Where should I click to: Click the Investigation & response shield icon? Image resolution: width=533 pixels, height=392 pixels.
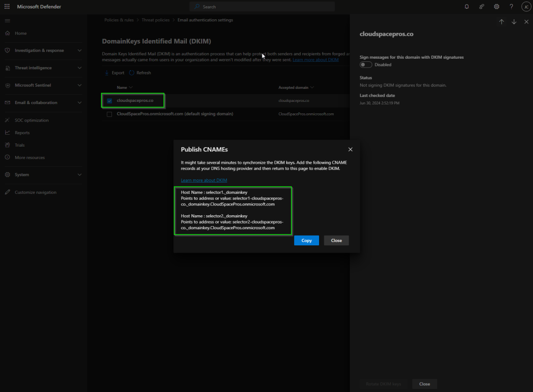click(7, 50)
